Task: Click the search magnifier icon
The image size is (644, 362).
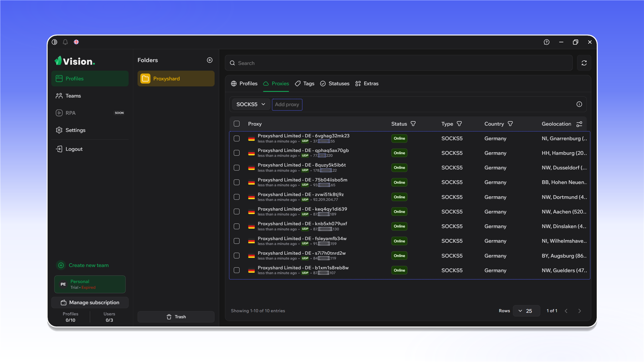Action: click(232, 63)
